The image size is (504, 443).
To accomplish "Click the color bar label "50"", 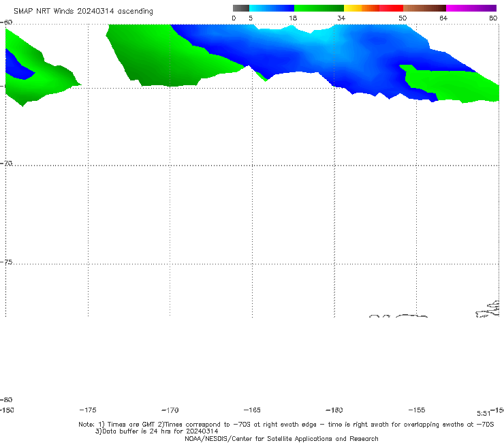I will [x=403, y=18].
